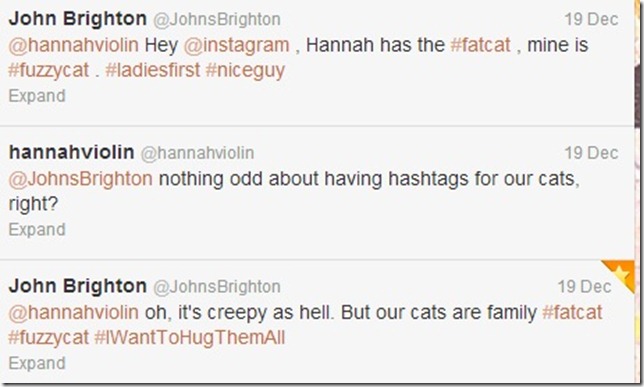Open @hannahviolin mention in first tweet
Viewport: 644px width, 387px height.
(74, 45)
